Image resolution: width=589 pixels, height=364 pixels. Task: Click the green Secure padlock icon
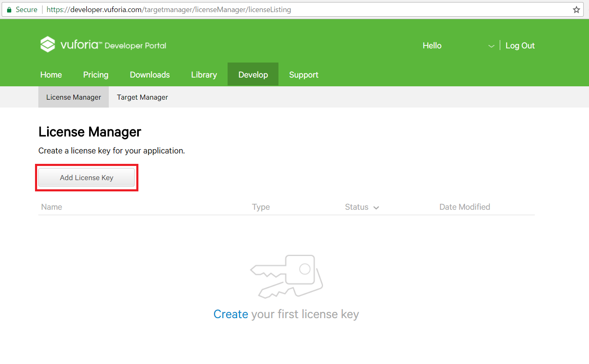(9, 10)
